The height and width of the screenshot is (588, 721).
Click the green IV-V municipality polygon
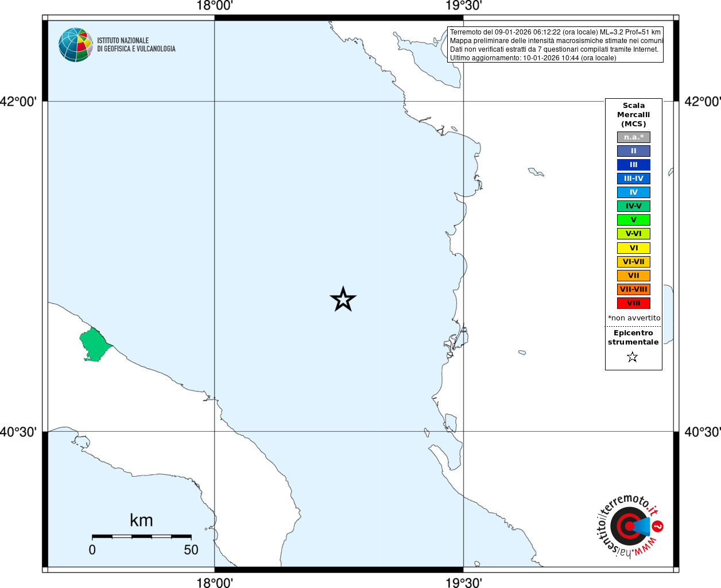(95, 345)
